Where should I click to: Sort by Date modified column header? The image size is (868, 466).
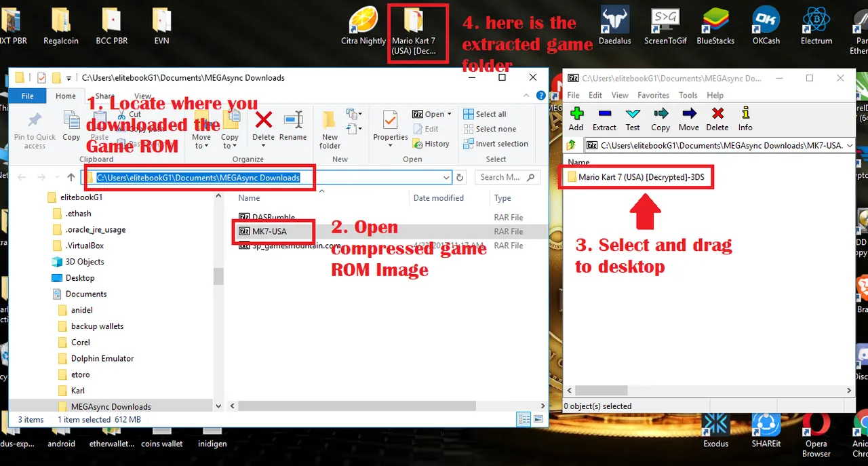[x=438, y=198]
